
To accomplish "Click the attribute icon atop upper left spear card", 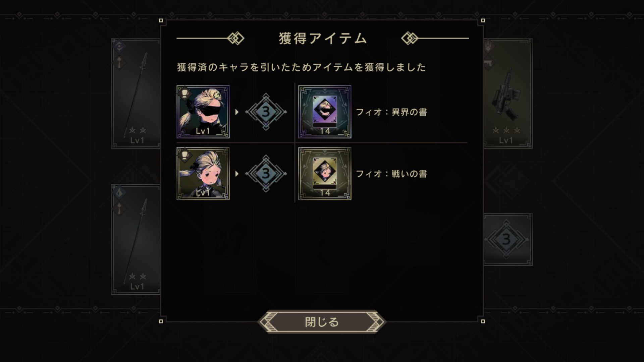I will click(119, 46).
